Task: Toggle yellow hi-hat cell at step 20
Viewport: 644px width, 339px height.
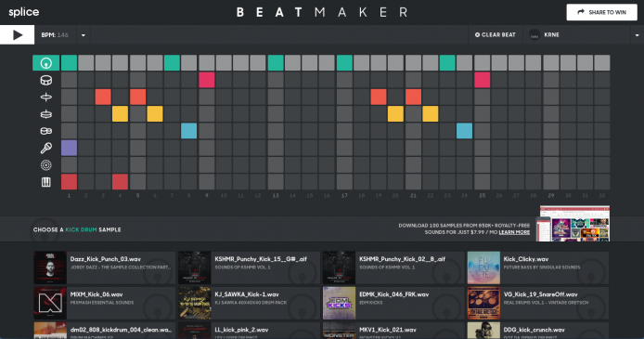Action: (395, 114)
